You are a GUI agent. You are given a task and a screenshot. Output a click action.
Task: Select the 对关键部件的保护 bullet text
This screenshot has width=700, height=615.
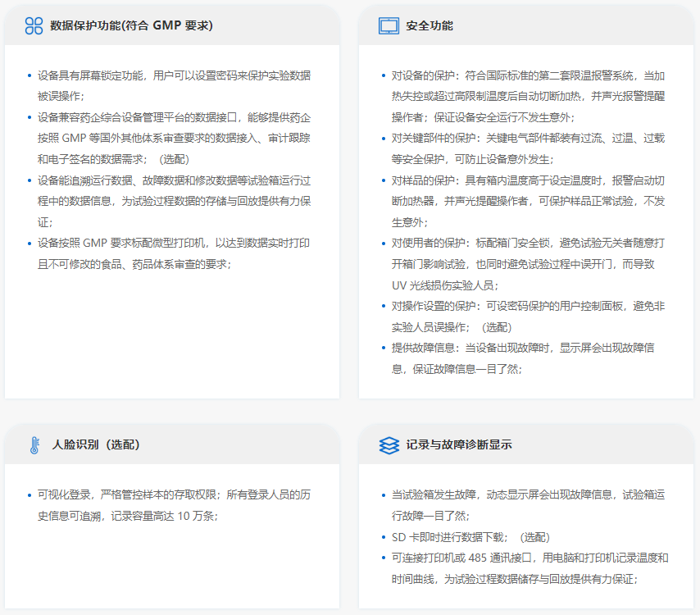click(x=528, y=148)
